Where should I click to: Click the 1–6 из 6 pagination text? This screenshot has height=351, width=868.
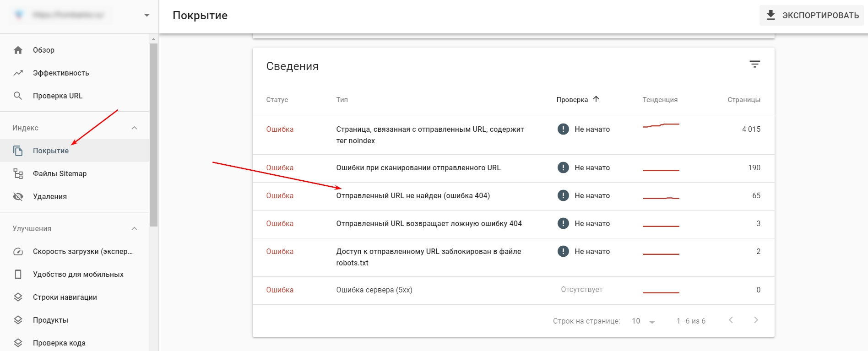point(691,321)
